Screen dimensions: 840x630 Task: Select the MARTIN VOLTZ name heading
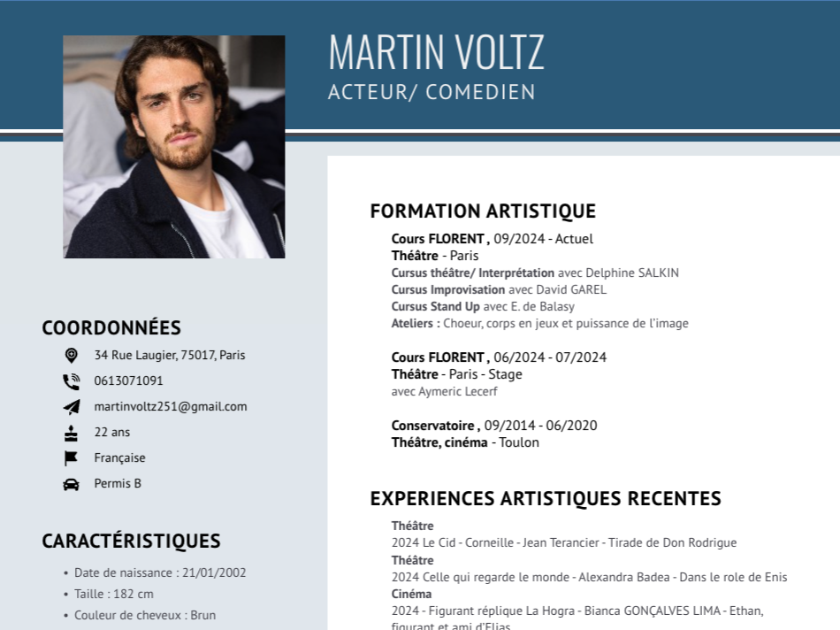(437, 52)
